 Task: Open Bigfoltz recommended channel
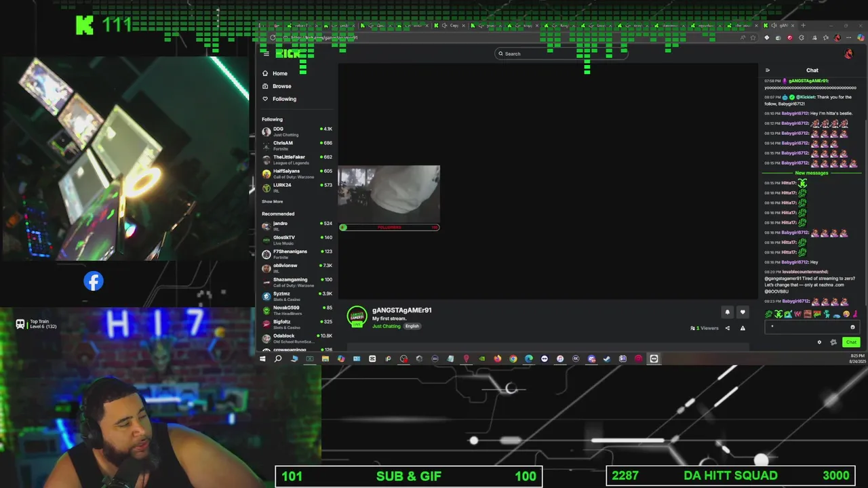tap(297, 325)
